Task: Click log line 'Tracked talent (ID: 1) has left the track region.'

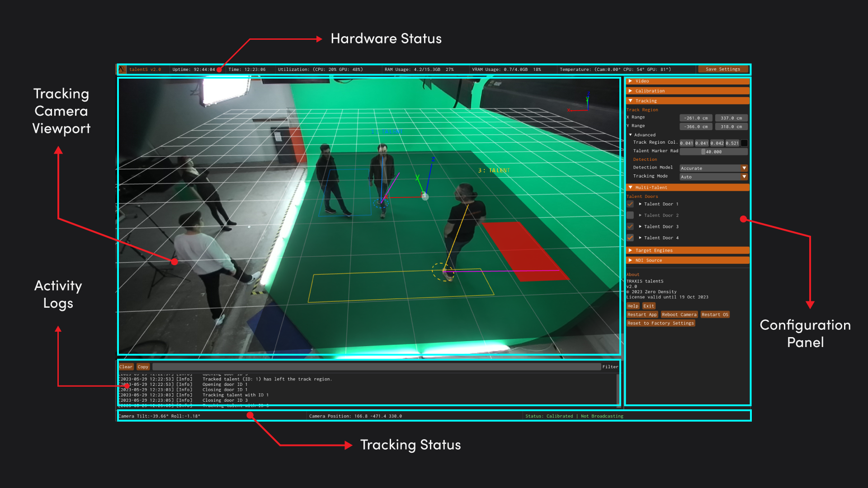Action: (267, 379)
